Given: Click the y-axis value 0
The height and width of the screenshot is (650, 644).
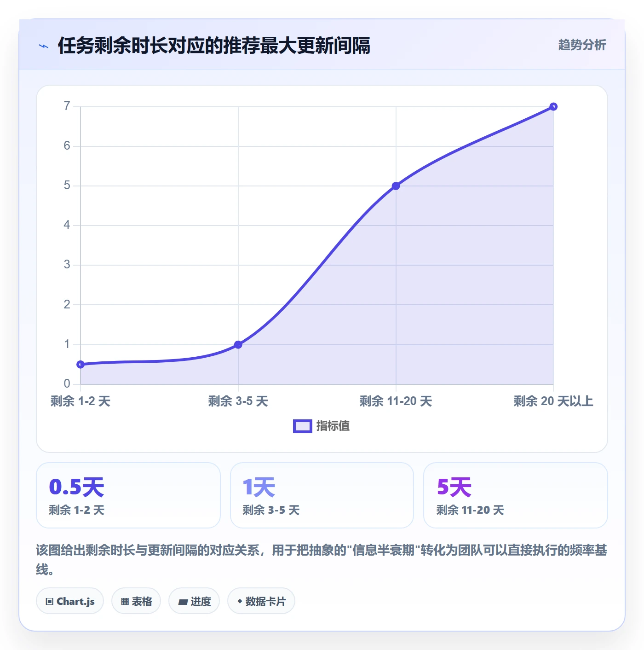Looking at the screenshot, I should click(67, 384).
